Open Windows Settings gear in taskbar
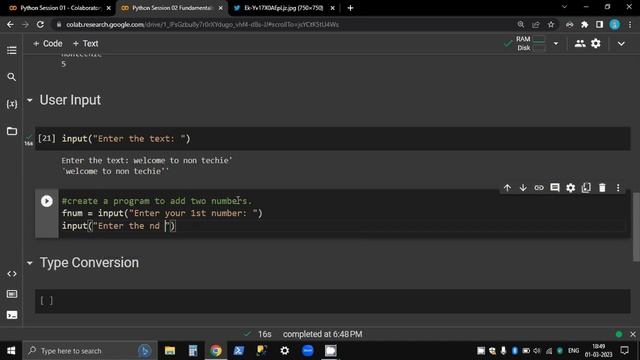 (x=284, y=351)
